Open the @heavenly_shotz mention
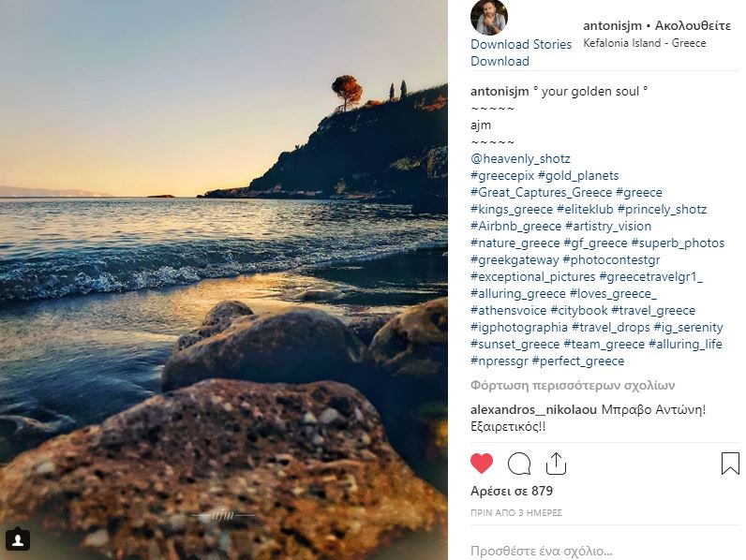 (520, 159)
